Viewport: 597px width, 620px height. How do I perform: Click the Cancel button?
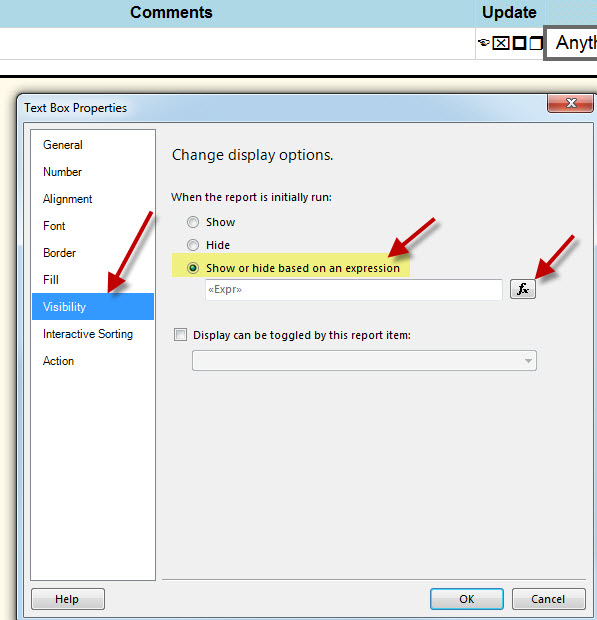coord(548,599)
